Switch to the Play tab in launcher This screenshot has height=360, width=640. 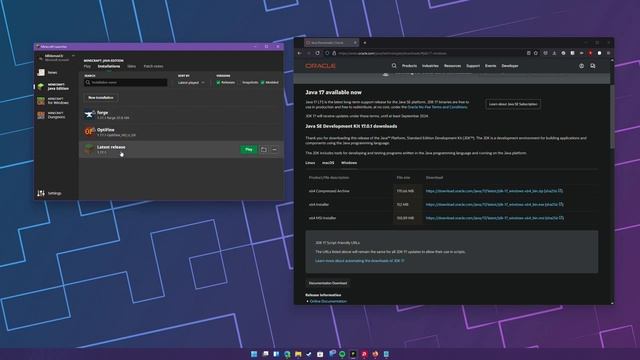(x=87, y=66)
